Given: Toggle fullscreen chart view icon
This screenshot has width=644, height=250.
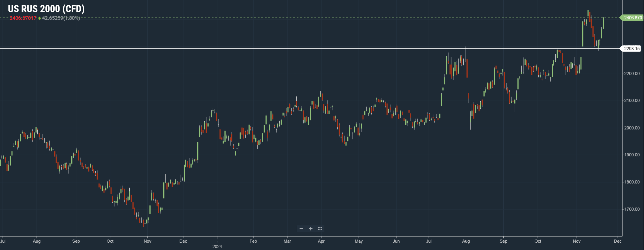Looking at the screenshot, I should (320, 229).
